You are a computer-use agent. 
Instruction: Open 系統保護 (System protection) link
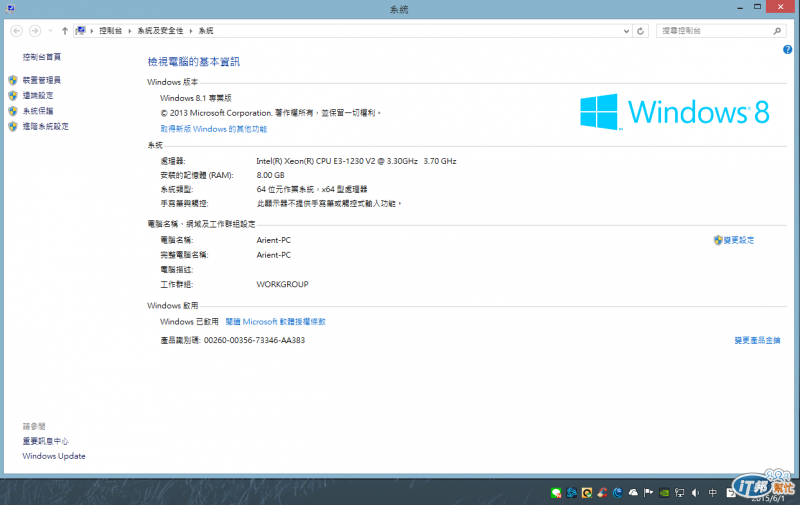coord(38,111)
